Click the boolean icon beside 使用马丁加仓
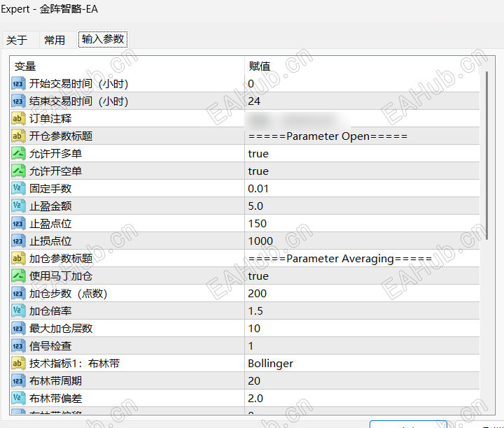This screenshot has height=428, width=504. 18,276
